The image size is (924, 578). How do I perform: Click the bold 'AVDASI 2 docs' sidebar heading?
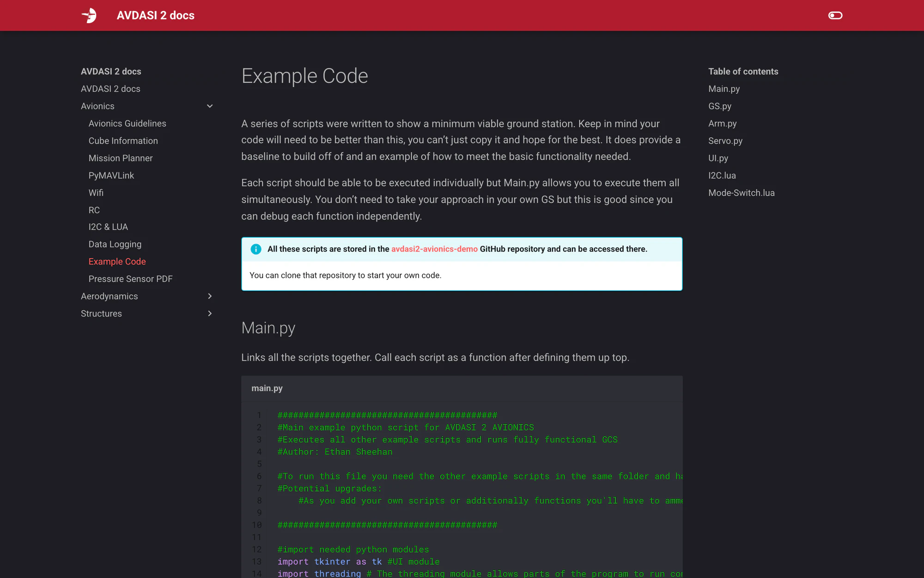pos(111,72)
